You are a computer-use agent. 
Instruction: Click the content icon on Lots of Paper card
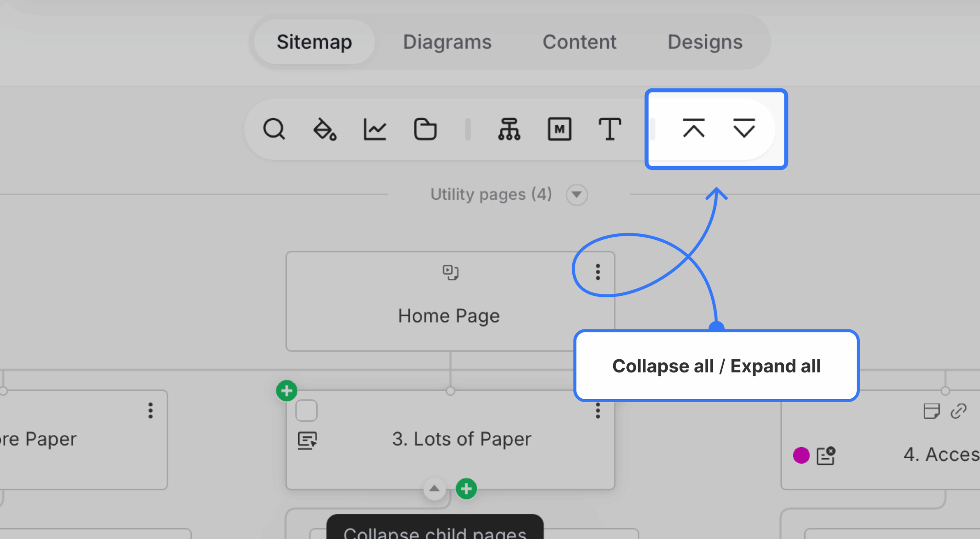[307, 441]
